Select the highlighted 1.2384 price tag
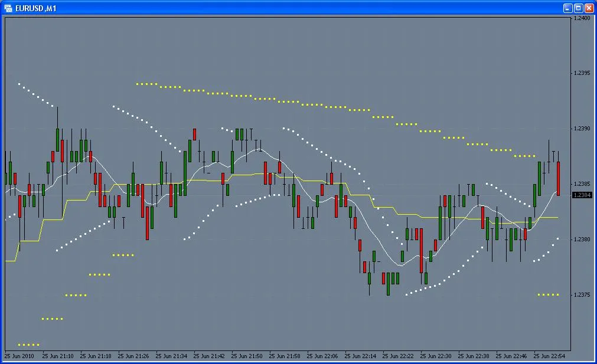 click(583, 195)
